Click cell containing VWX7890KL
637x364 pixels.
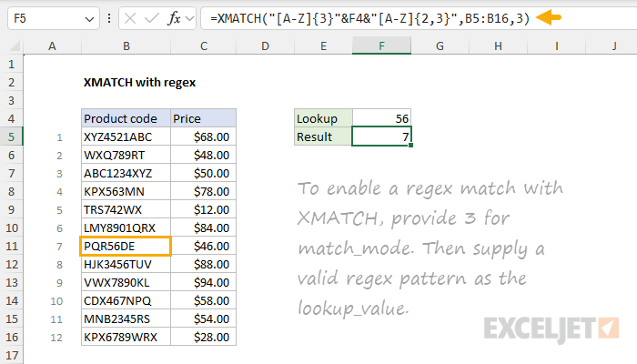tap(126, 282)
